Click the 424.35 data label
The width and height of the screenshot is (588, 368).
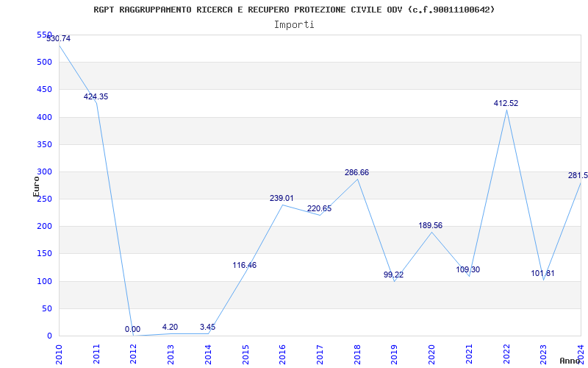point(96,96)
